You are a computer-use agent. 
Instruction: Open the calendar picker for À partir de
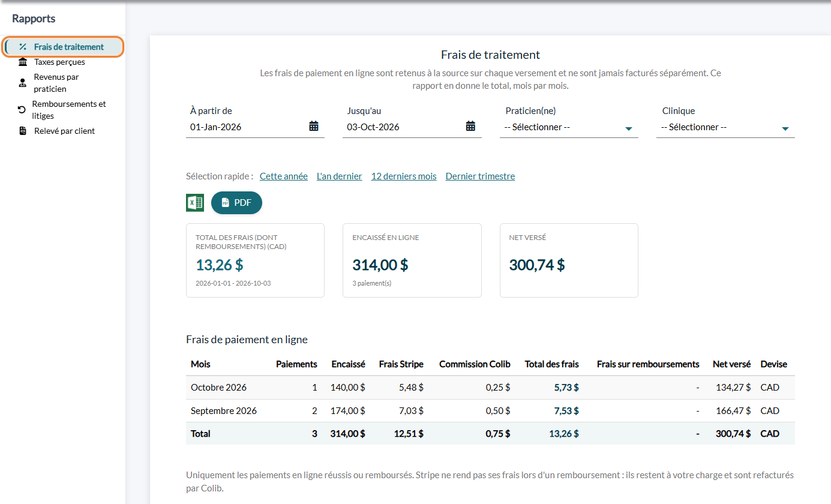[314, 126]
